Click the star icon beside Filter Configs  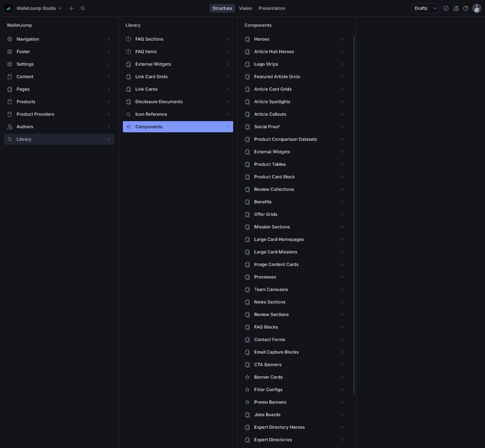click(x=247, y=389)
